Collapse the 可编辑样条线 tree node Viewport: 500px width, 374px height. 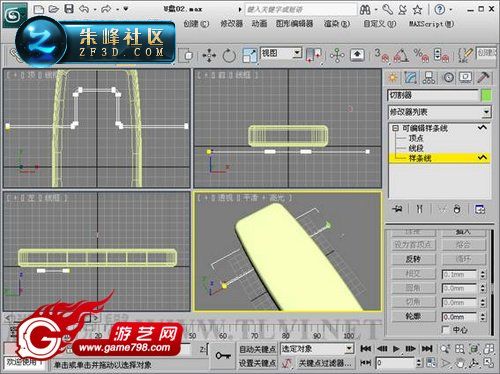pyautogui.click(x=395, y=128)
